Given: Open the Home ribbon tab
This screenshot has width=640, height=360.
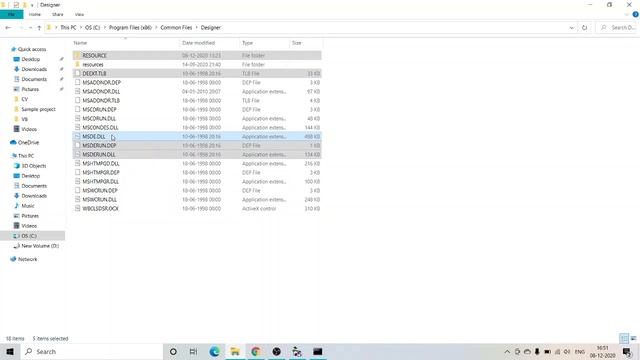Looking at the screenshot, I should [35, 14].
